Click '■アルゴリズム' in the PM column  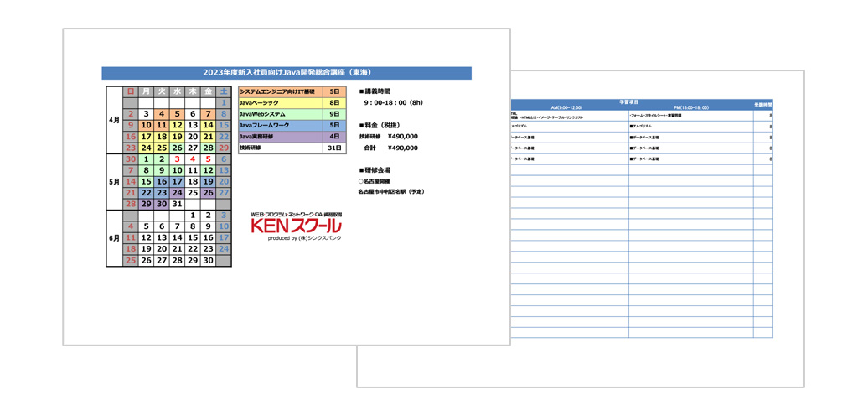pos(641,127)
